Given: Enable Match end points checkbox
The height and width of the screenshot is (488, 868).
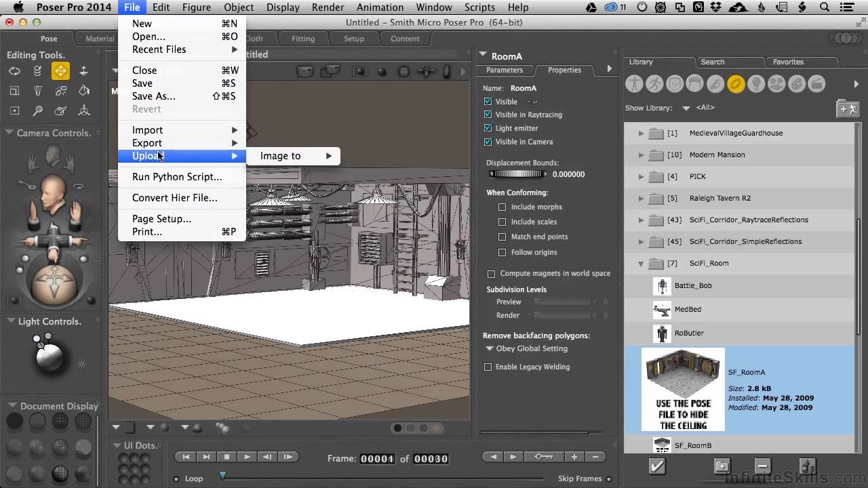Looking at the screenshot, I should tap(502, 237).
